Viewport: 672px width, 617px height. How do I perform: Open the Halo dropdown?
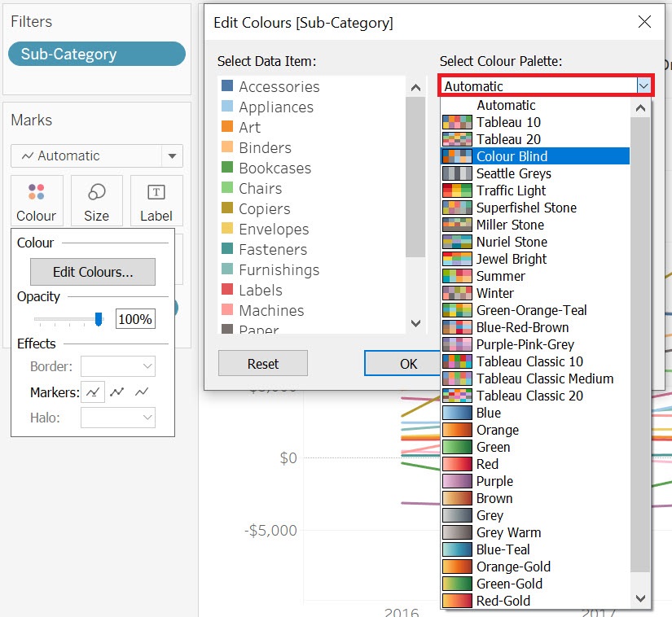click(118, 418)
